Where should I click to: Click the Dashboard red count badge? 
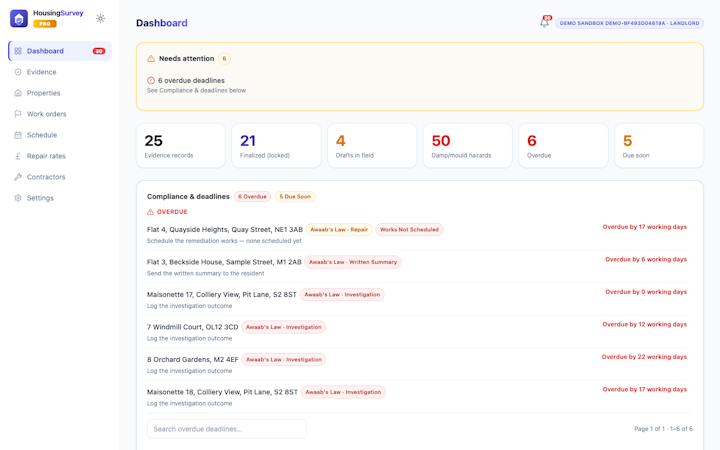click(99, 51)
